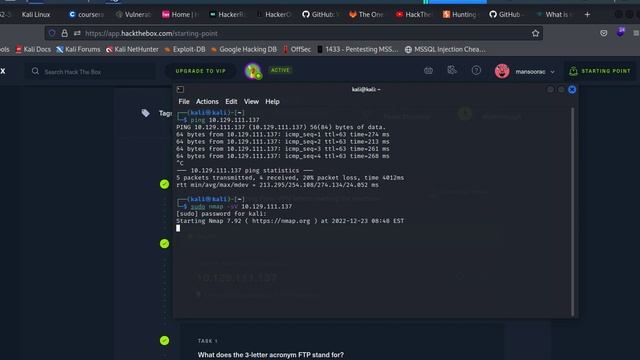640x360 pixels.
Task: Click the padlock site security icon
Action: [64, 33]
